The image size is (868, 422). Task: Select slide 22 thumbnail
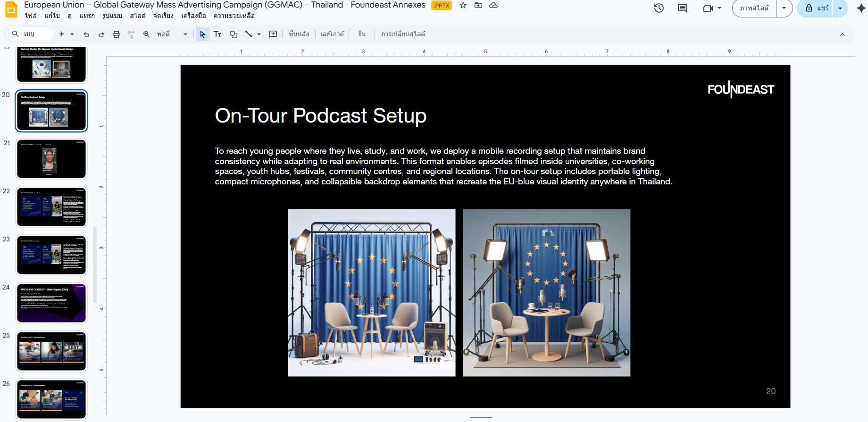(51, 207)
